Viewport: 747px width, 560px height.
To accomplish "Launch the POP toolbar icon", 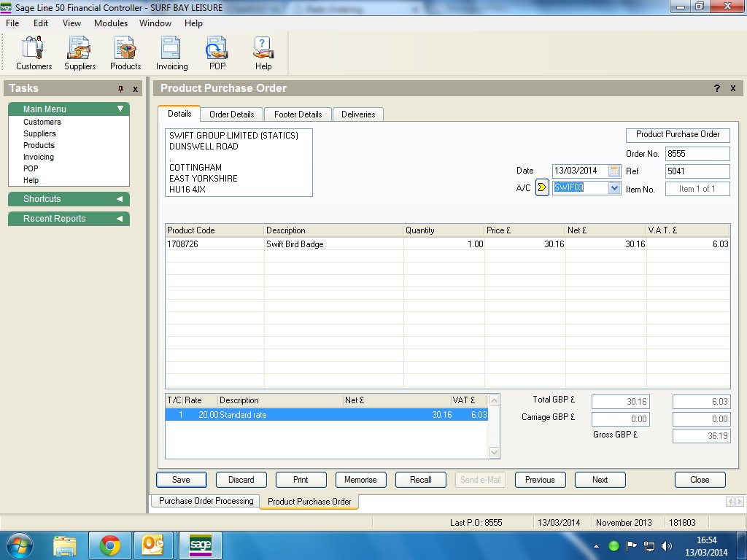I will click(x=217, y=53).
